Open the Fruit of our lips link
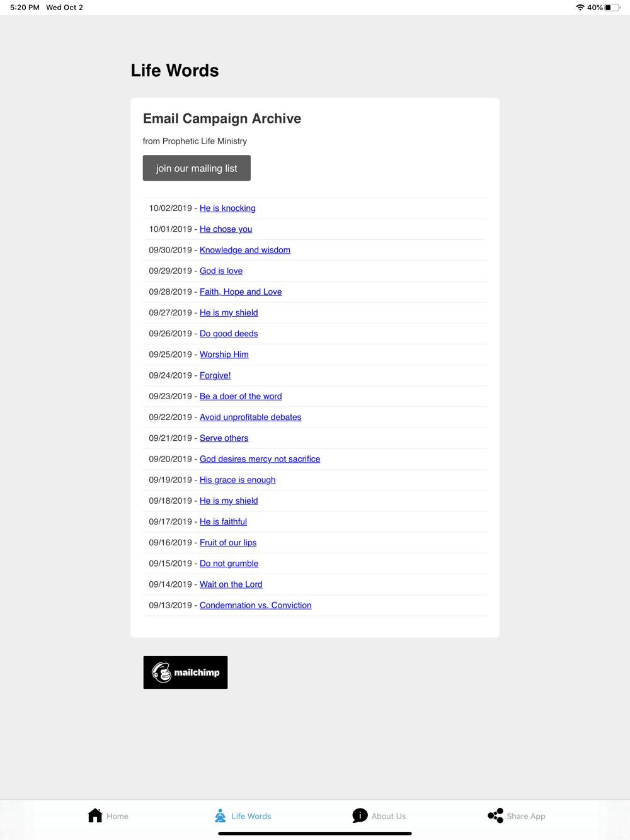630x840 pixels. (228, 543)
